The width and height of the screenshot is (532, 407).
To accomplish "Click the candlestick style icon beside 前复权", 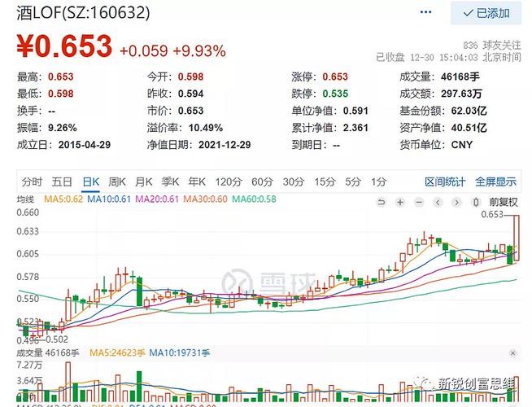I will pos(475,200).
